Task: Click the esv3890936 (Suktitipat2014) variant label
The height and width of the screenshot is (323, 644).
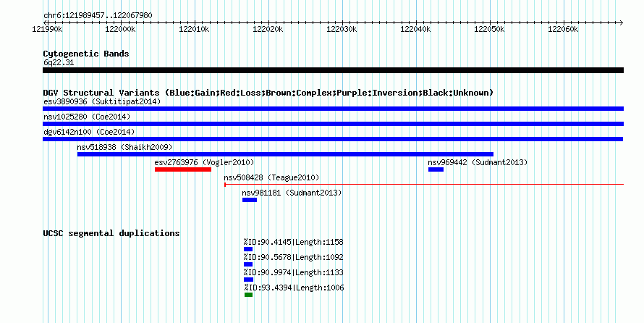Action: click(102, 101)
